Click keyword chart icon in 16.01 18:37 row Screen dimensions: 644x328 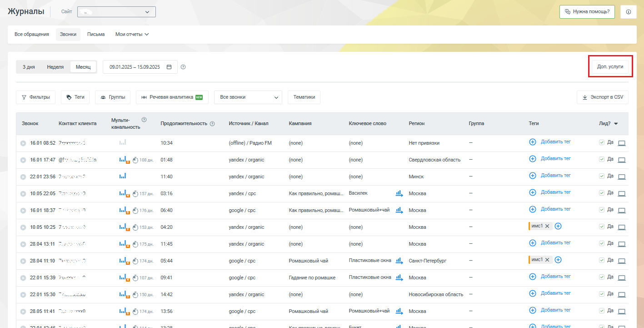coord(399,210)
